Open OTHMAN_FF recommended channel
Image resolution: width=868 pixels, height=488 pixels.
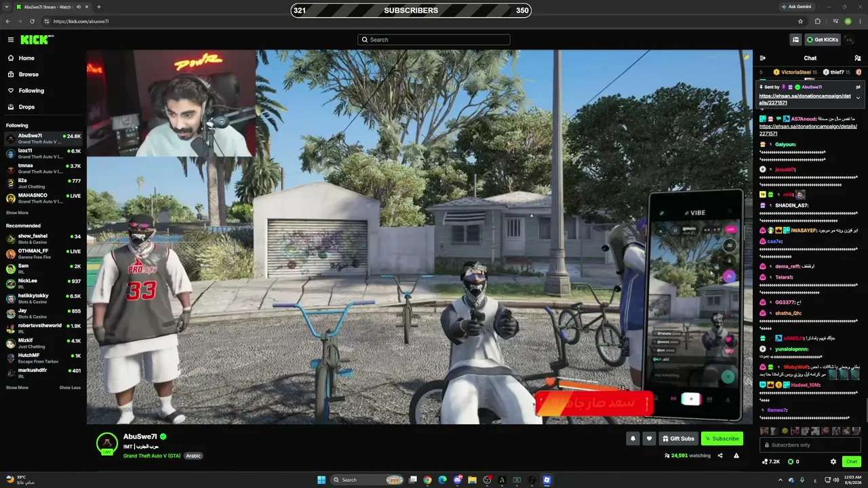pos(43,254)
